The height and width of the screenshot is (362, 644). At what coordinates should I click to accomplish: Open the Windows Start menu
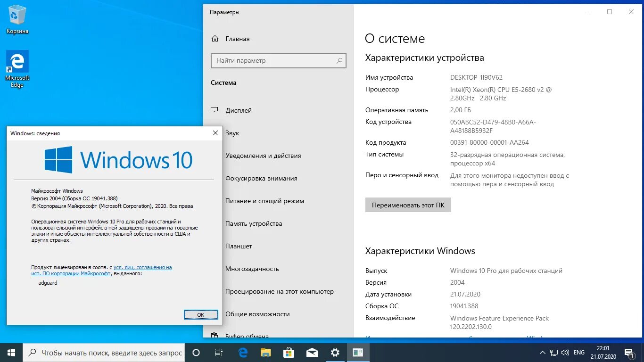(x=11, y=353)
